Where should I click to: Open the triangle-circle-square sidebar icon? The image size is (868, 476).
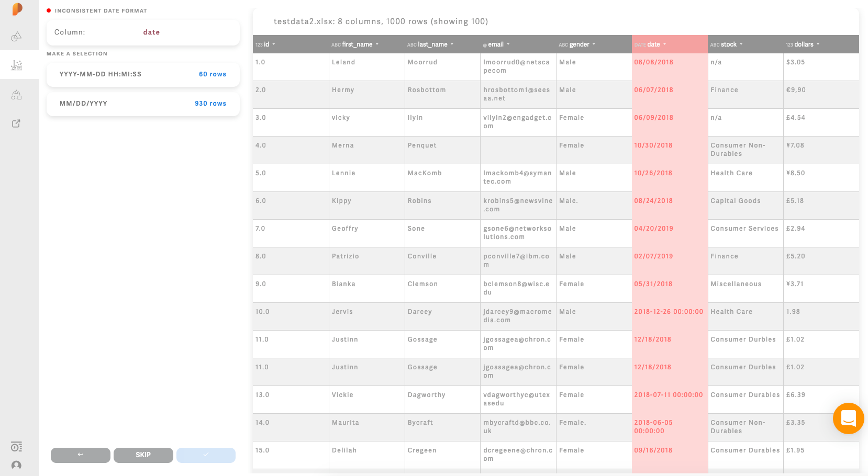pos(17,95)
